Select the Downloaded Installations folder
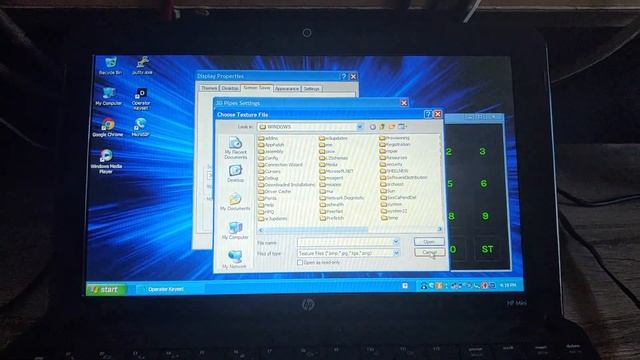The width and height of the screenshot is (640, 360). [287, 185]
